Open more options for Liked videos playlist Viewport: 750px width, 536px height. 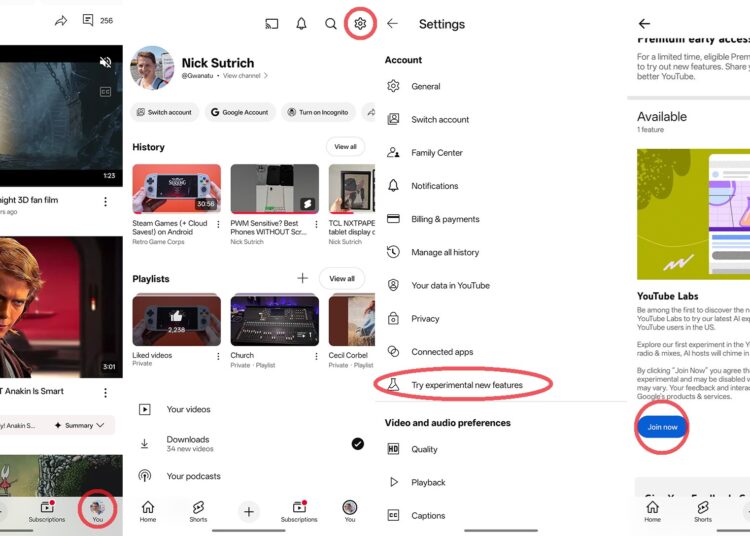[219, 356]
